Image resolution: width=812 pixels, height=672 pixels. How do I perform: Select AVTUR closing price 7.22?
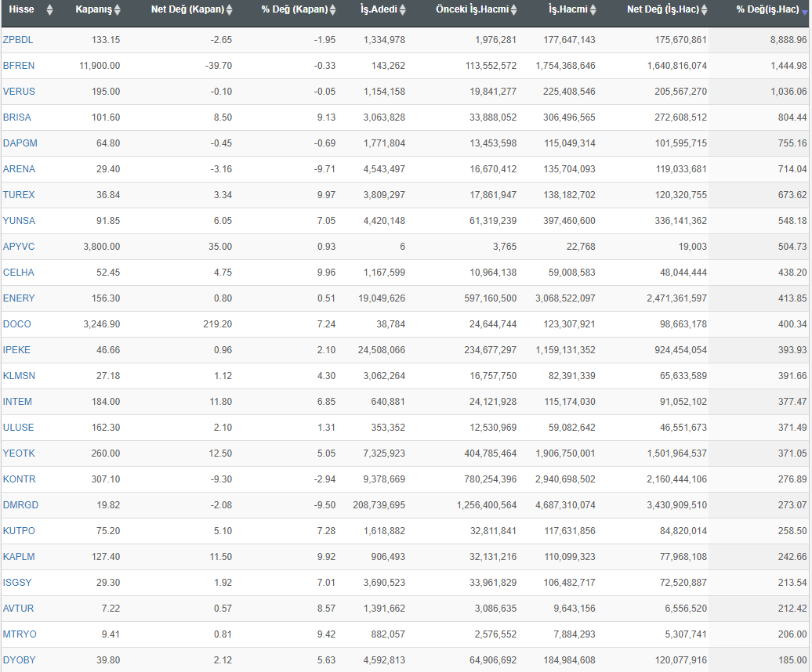[x=111, y=609]
